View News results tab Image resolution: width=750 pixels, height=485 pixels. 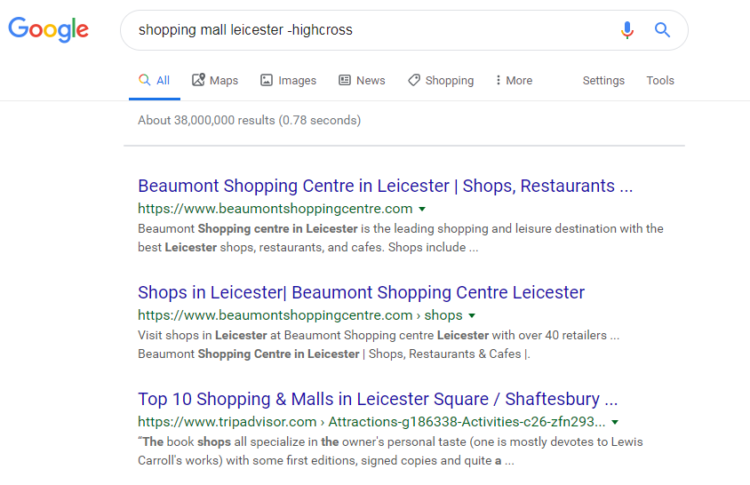pyautogui.click(x=361, y=81)
